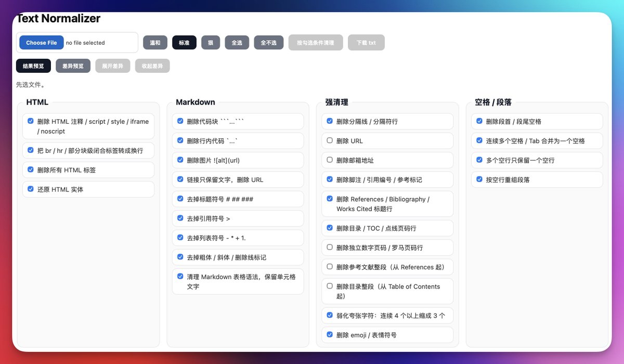Image resolution: width=624 pixels, height=364 pixels.
Task: Toggle 去掉引用符号 > checkbox
Action: 180,218
